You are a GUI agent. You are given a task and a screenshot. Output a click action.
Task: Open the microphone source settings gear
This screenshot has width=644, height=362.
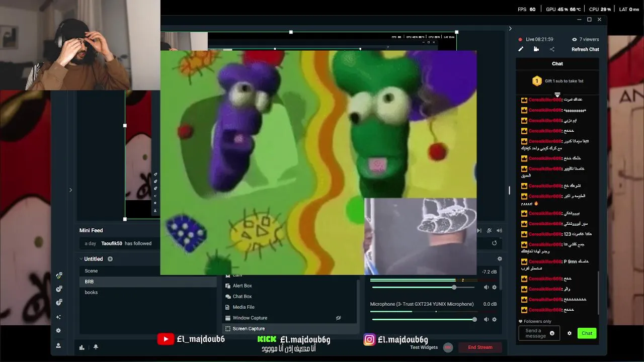[494, 319]
